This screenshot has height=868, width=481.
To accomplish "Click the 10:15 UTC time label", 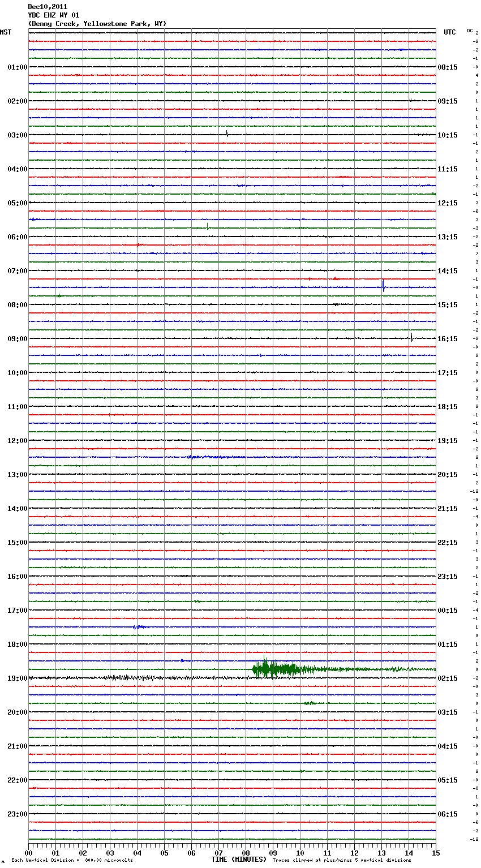I will (448, 135).
